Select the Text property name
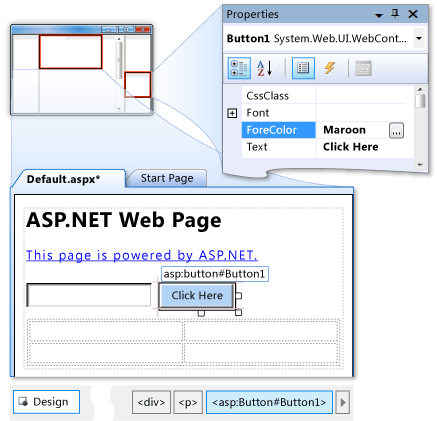This screenshot has height=421, width=437. 257,147
